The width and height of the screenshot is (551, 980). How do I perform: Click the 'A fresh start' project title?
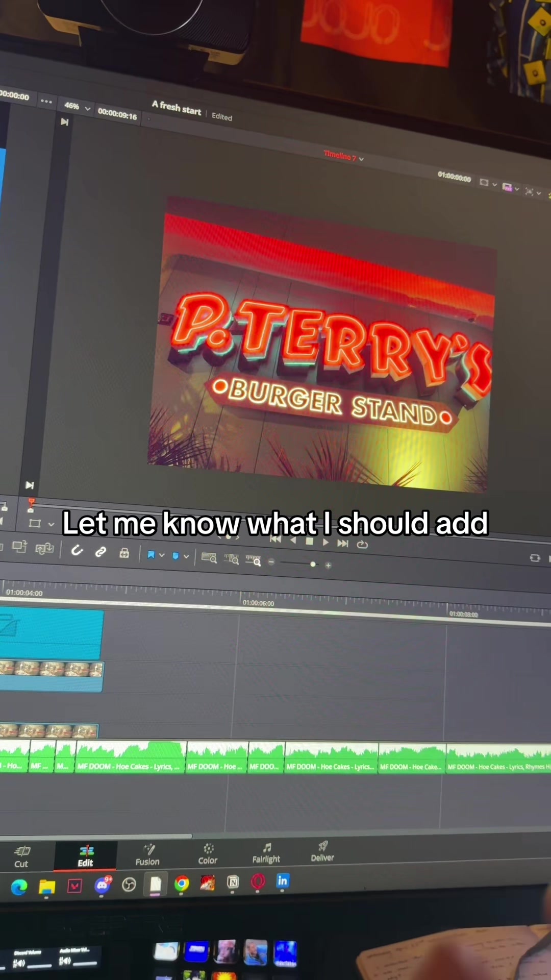pyautogui.click(x=177, y=108)
